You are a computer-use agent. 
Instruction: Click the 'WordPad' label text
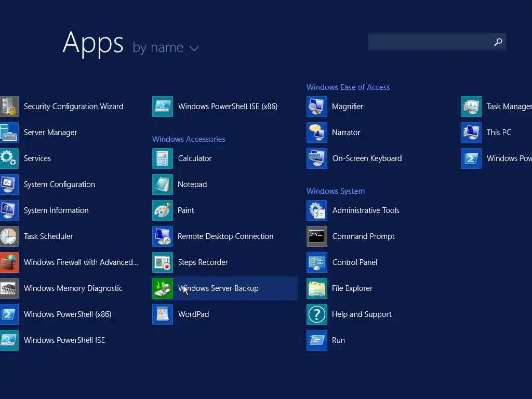click(193, 314)
